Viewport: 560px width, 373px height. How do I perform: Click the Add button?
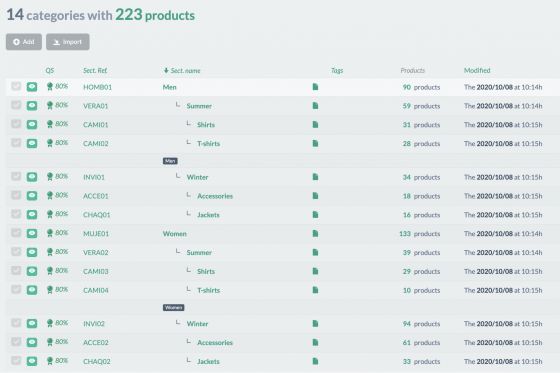(24, 42)
